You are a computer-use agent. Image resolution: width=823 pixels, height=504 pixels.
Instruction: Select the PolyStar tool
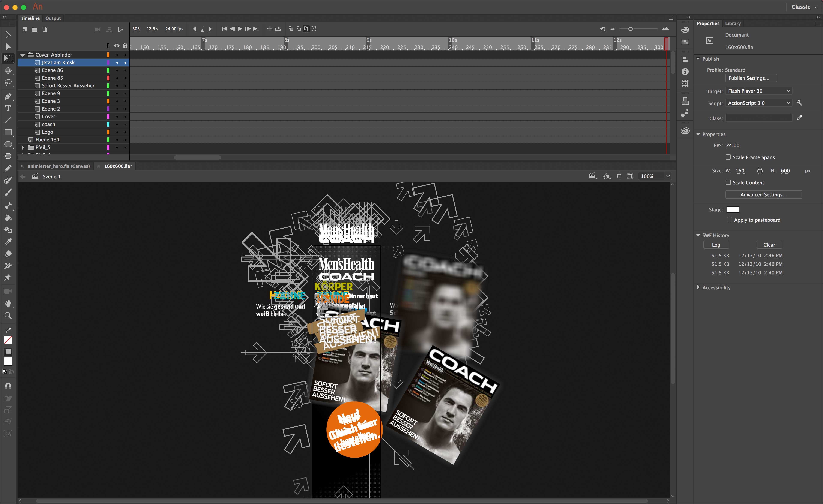click(8, 156)
